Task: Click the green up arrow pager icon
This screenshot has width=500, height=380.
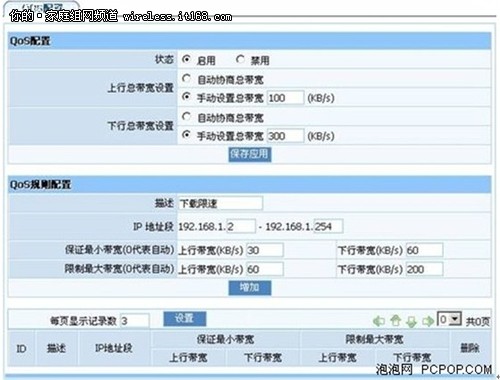Action: coord(396,321)
